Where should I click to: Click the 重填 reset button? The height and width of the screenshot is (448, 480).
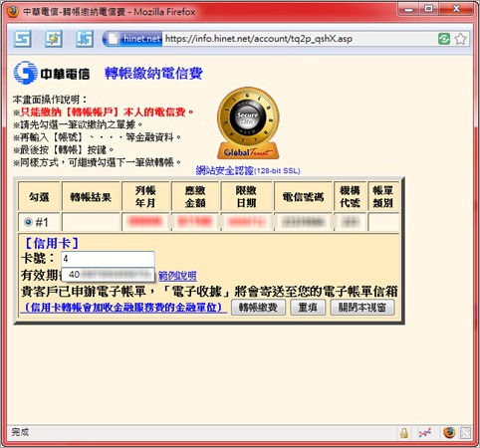[x=308, y=308]
